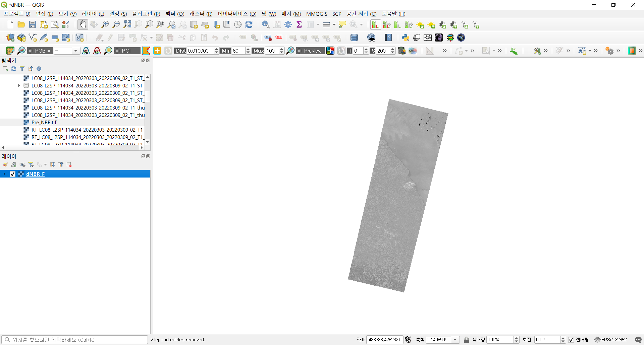Refresh the Browser panel
Viewport: 644px width, 345px height.
tap(14, 69)
